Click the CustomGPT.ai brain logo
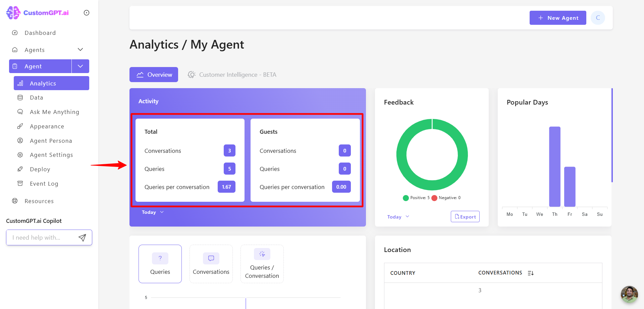This screenshot has height=309, width=644. [x=13, y=13]
